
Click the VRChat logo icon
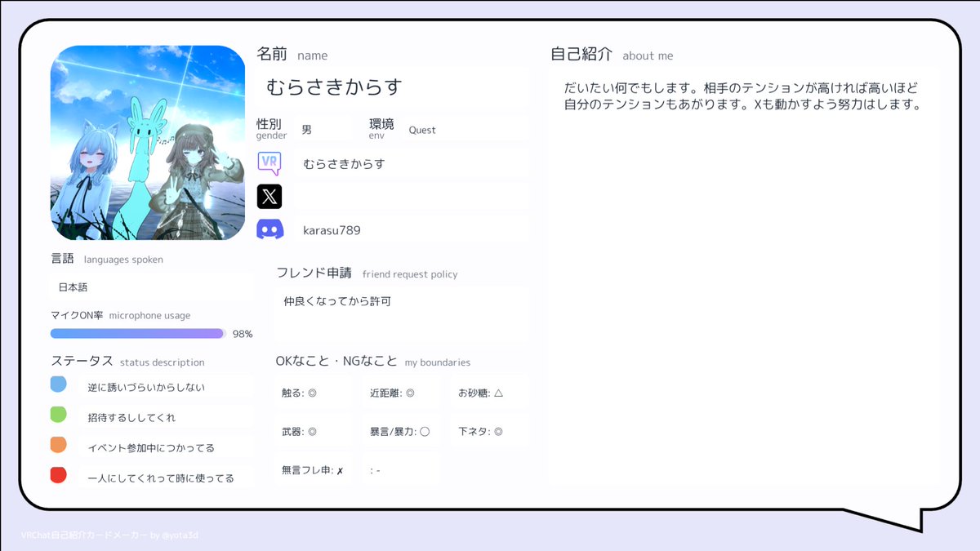[269, 163]
